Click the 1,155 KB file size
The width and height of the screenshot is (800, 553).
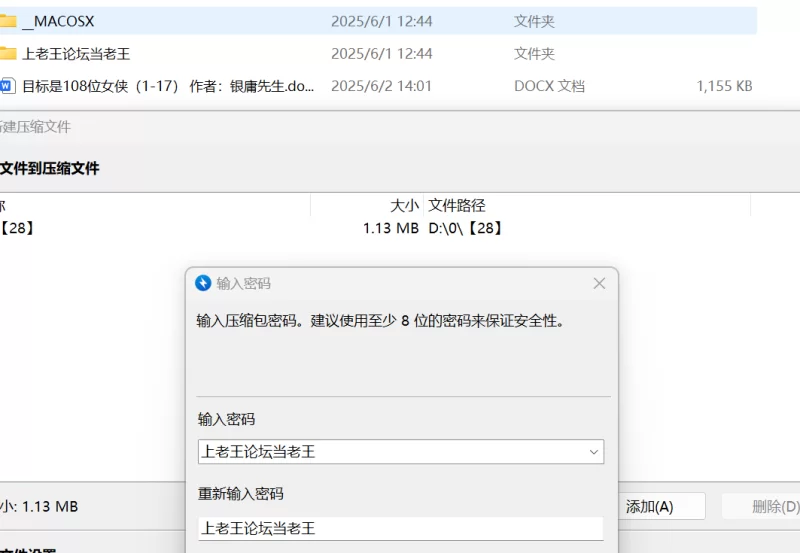724,86
